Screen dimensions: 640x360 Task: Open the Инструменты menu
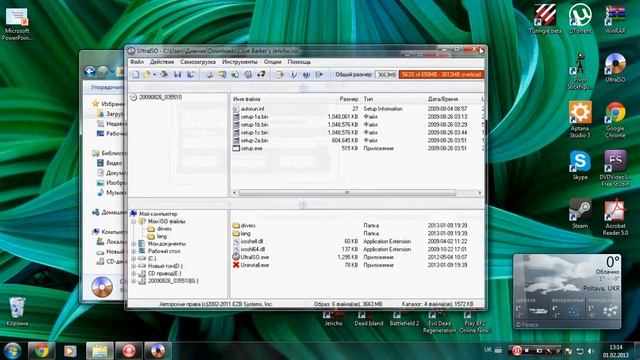[x=240, y=62]
